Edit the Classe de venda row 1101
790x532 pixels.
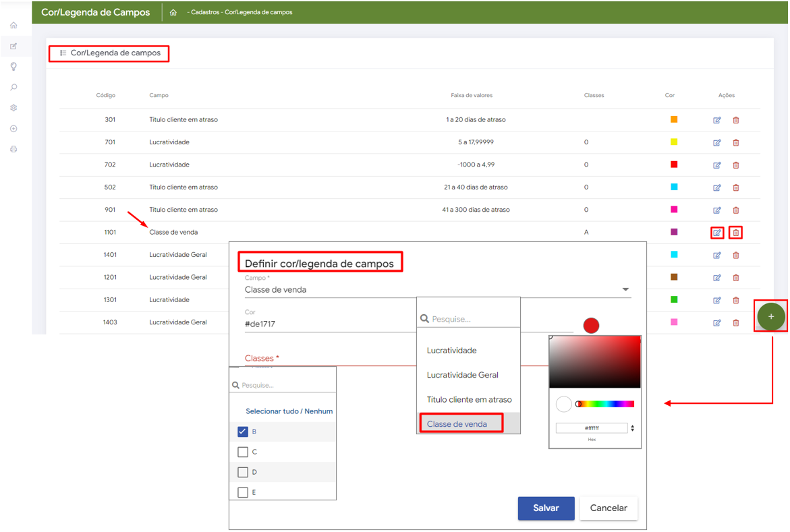pyautogui.click(x=717, y=233)
